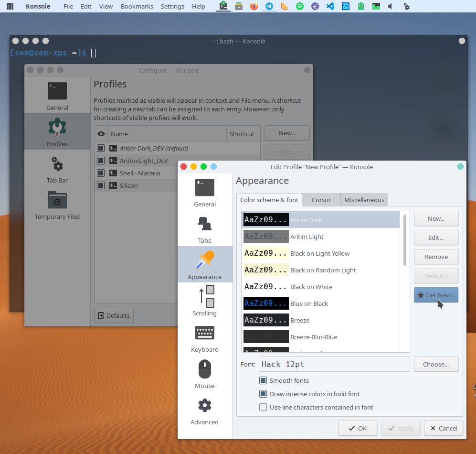Open Telegram from the top panel

point(269,6)
